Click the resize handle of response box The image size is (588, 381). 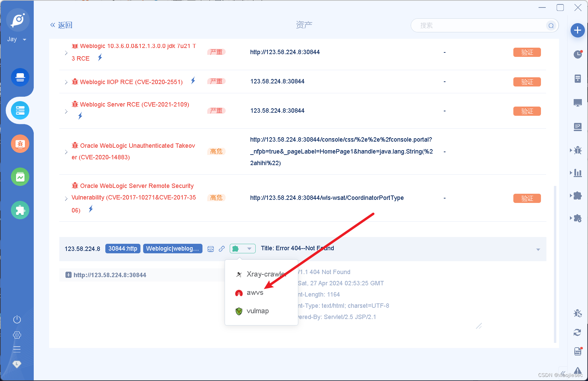click(x=479, y=326)
